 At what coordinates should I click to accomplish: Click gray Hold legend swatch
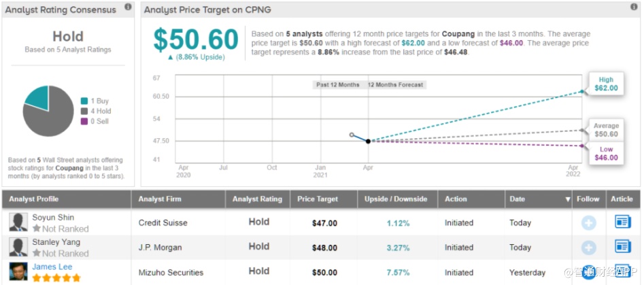coord(84,111)
